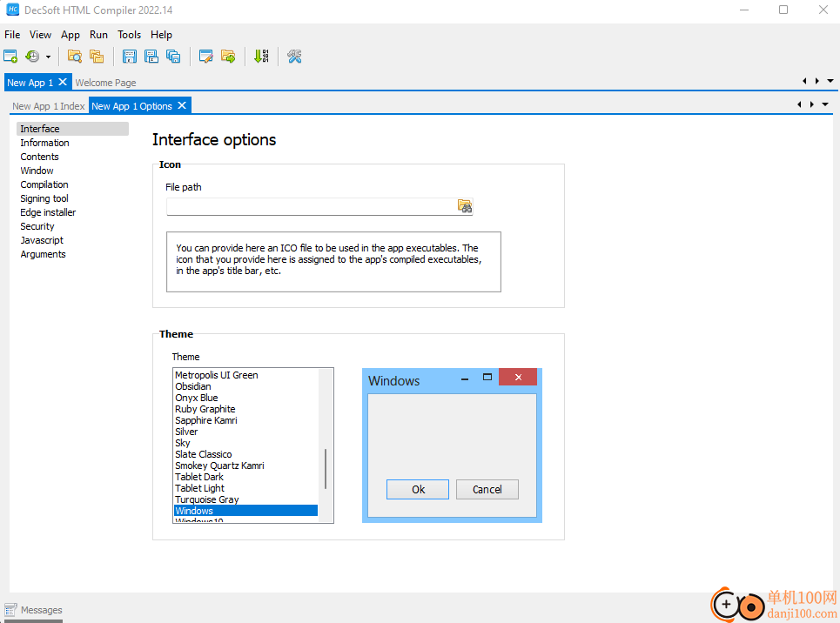This screenshot has width=840, height=623.
Task: Open the Help menu
Action: [161, 35]
